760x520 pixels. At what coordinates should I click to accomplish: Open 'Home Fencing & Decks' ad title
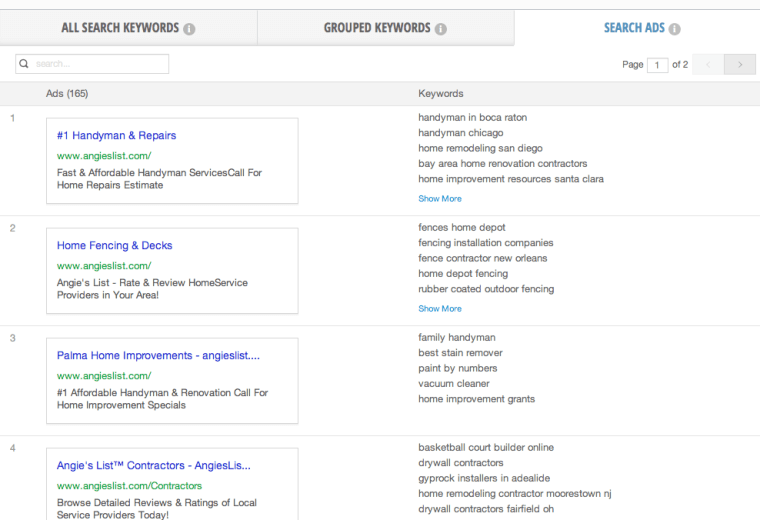114,246
